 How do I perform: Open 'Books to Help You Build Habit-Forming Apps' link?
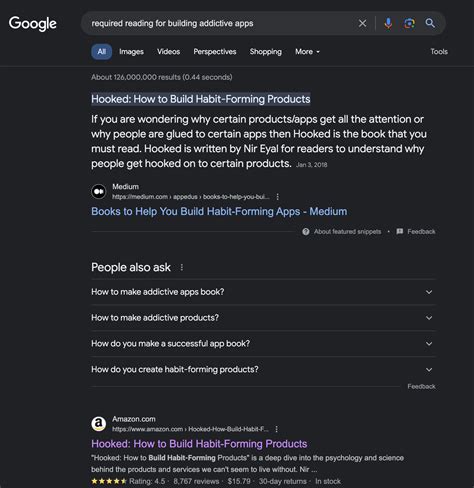tap(219, 211)
